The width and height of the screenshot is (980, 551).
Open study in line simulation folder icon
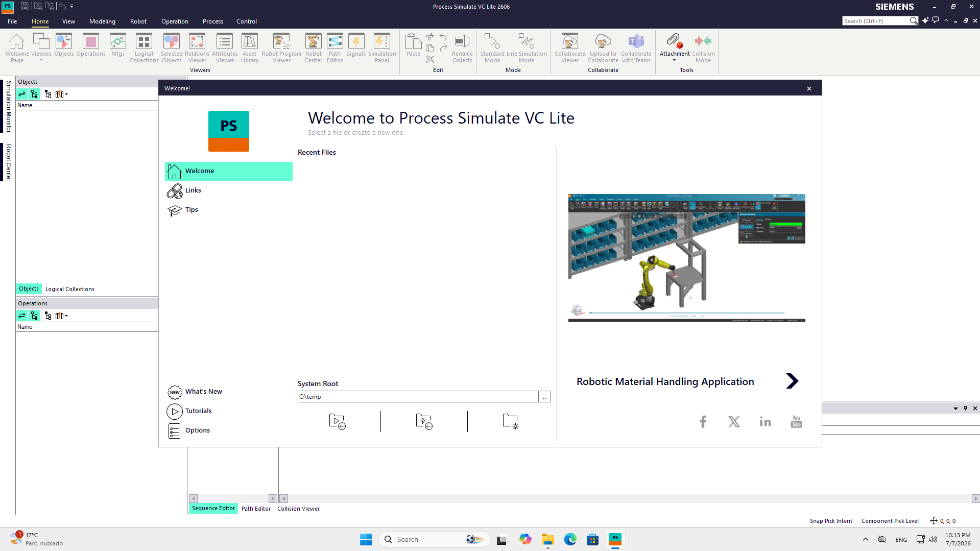click(x=424, y=421)
